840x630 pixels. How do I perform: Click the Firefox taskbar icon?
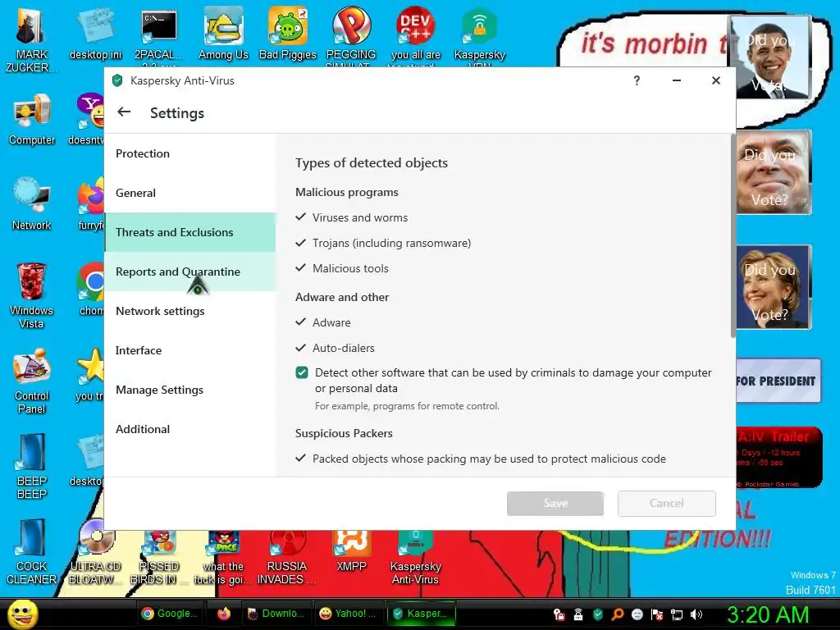tap(224, 614)
